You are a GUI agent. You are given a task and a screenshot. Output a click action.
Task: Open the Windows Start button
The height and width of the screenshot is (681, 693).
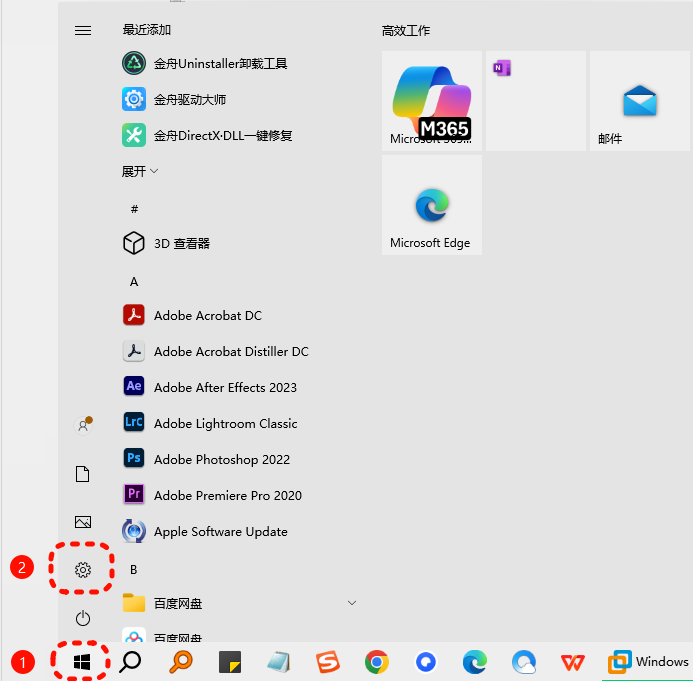point(82,662)
